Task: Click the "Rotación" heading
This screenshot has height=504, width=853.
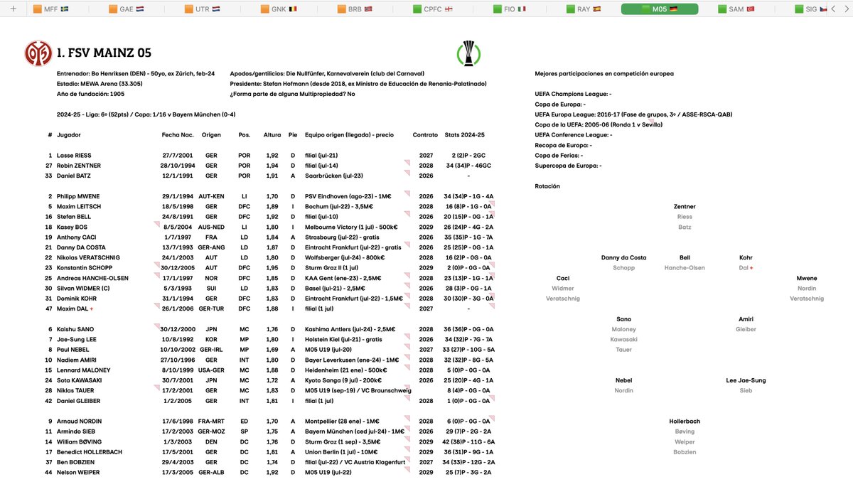Action: pyautogui.click(x=547, y=186)
